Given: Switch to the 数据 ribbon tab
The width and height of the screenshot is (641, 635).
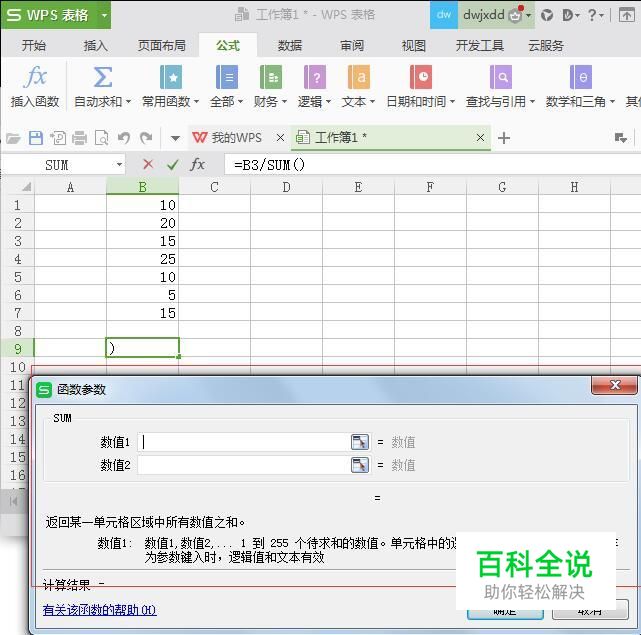Looking at the screenshot, I should [290, 45].
